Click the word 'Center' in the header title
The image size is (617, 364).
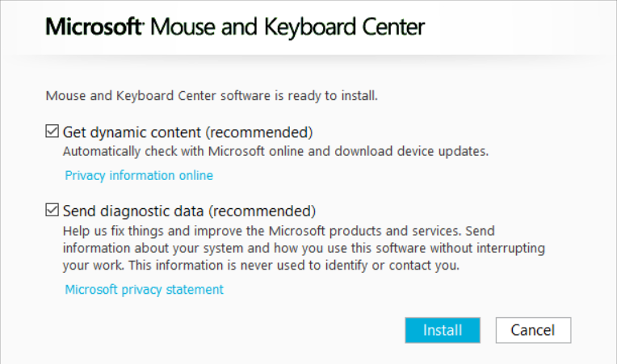coord(393,27)
